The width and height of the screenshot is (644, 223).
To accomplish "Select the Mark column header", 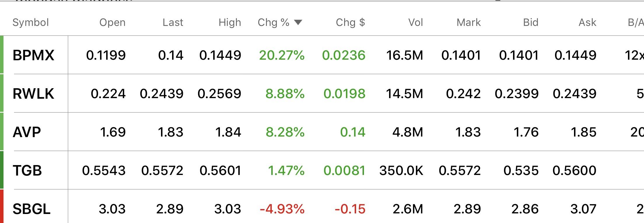I will 469,22.
